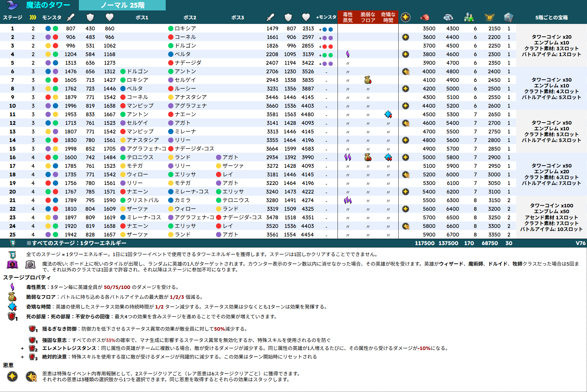Expand the plus next to エレメントレジスタンス
The image size is (587, 392).
pos(22,348)
